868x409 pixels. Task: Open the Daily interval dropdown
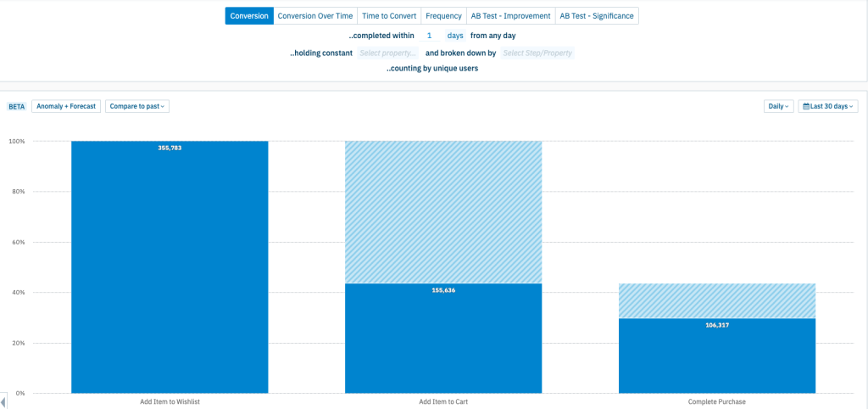[x=779, y=106]
